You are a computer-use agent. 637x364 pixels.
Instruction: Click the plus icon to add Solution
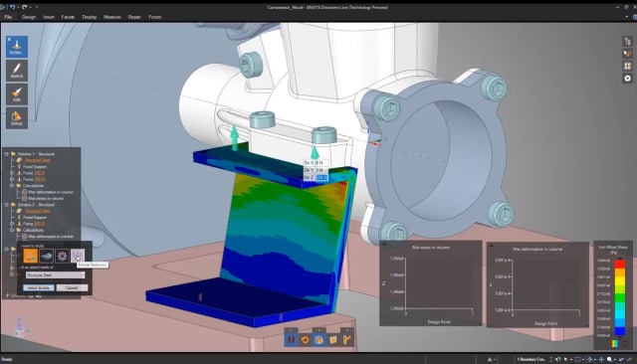(x=7, y=295)
